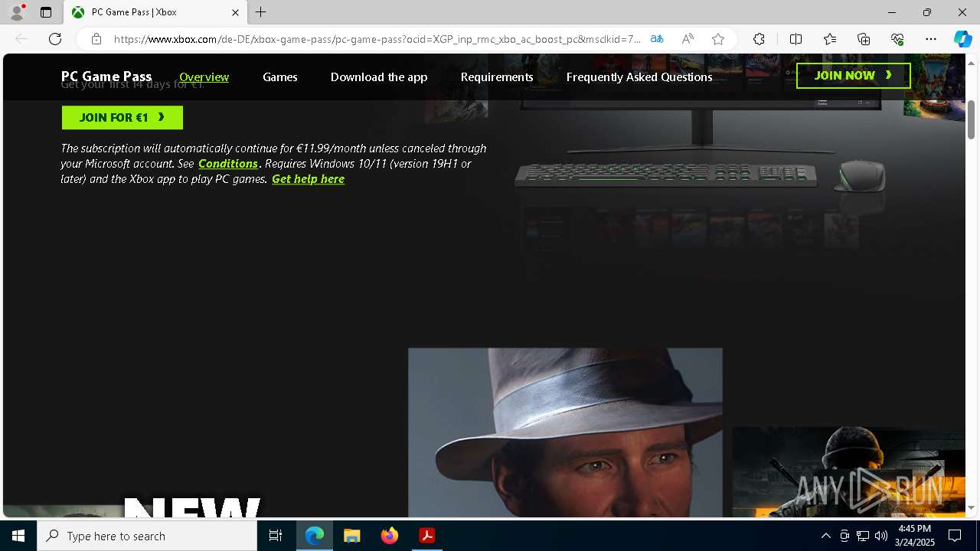The height and width of the screenshot is (551, 980).
Task: Click the soldier game artwork thumbnail
Action: 848,472
